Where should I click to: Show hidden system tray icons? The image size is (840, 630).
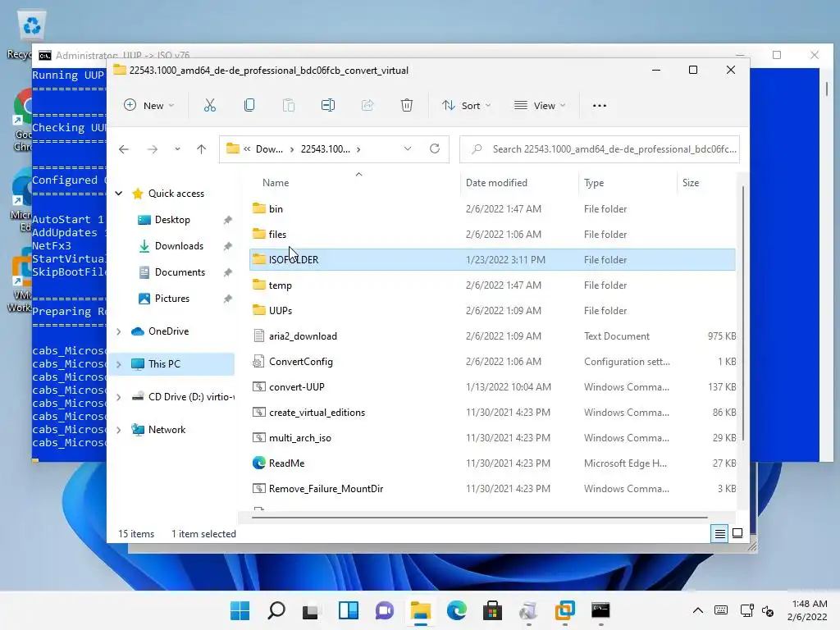tap(698, 610)
